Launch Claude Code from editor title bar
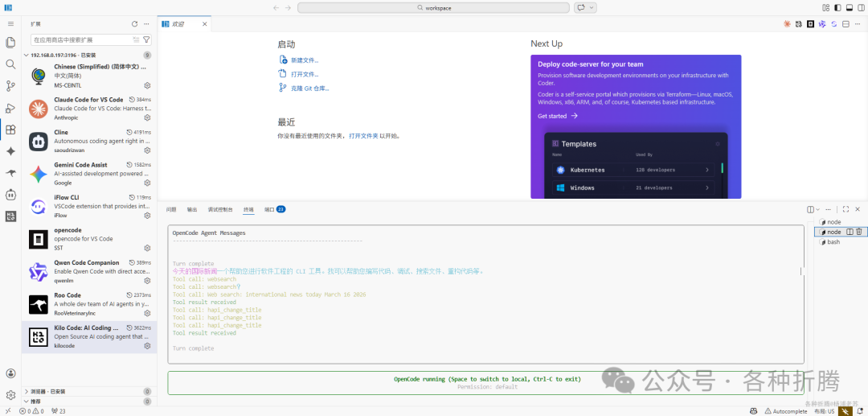The image size is (868, 416). coord(787,24)
